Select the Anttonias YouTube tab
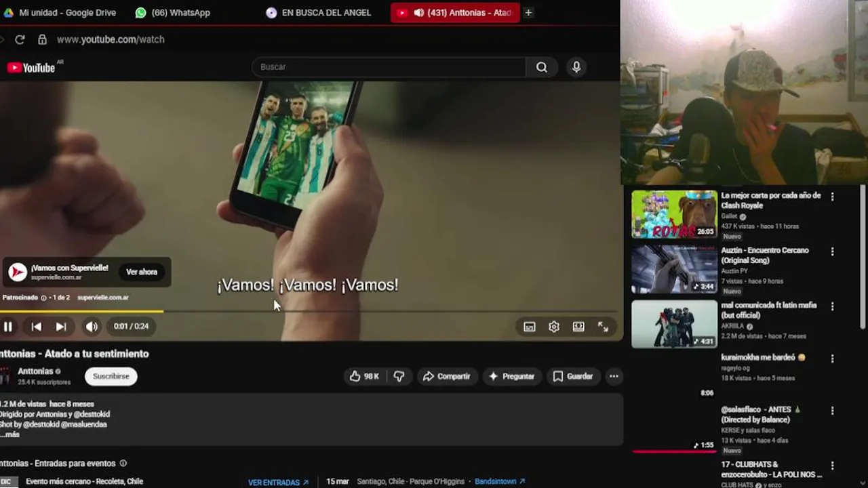868x488 pixels. (x=455, y=12)
